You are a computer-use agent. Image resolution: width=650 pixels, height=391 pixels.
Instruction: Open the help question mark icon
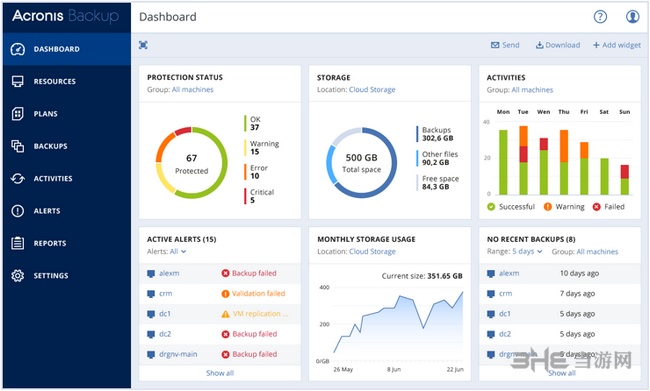pyautogui.click(x=600, y=17)
